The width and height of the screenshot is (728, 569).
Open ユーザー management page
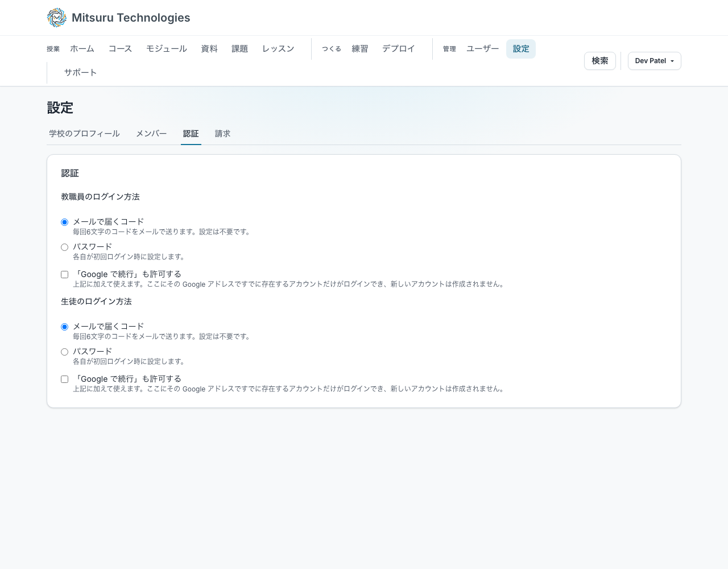coord(482,49)
